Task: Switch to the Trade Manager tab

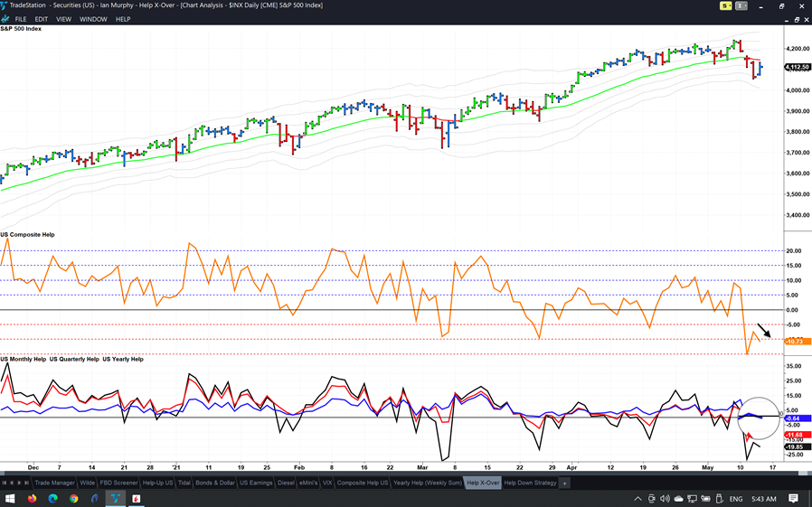Action: pyautogui.click(x=54, y=484)
